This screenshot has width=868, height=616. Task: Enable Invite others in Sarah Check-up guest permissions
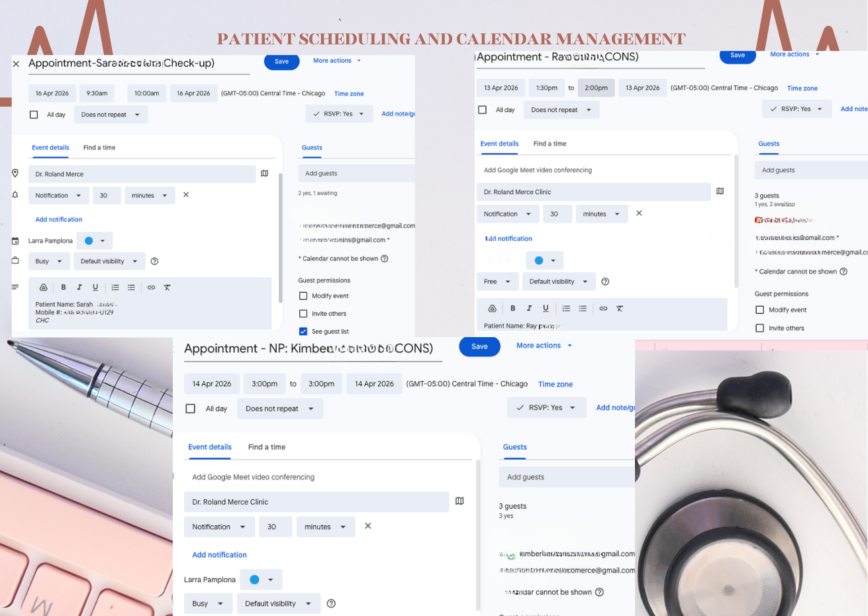pos(303,314)
